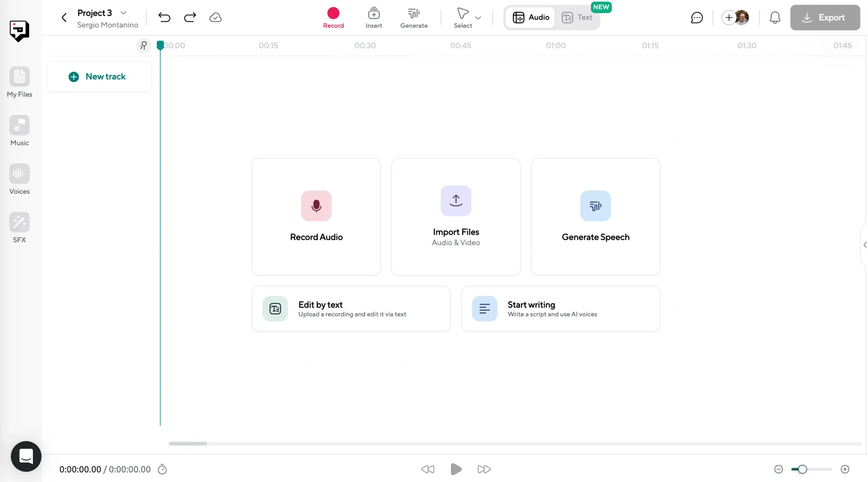Image resolution: width=868 pixels, height=482 pixels.
Task: Choose Start writing to create a script
Action: pyautogui.click(x=560, y=308)
